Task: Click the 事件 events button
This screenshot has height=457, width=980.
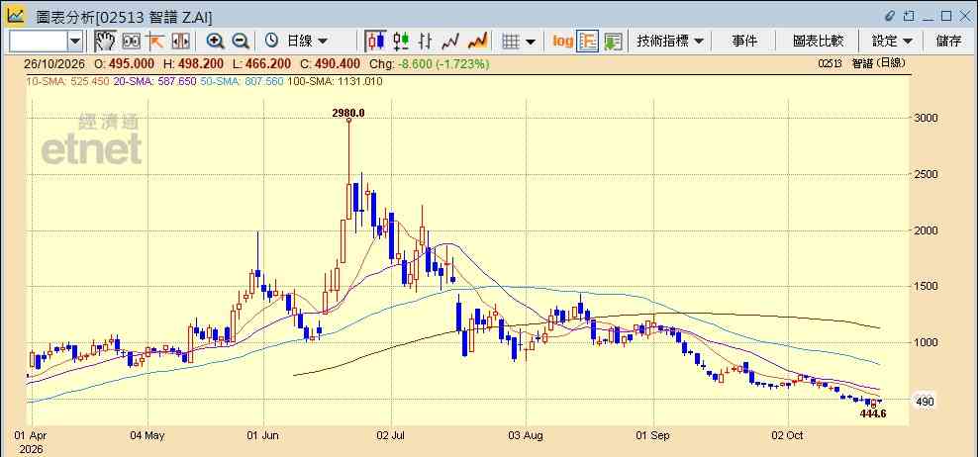Action: (x=744, y=42)
